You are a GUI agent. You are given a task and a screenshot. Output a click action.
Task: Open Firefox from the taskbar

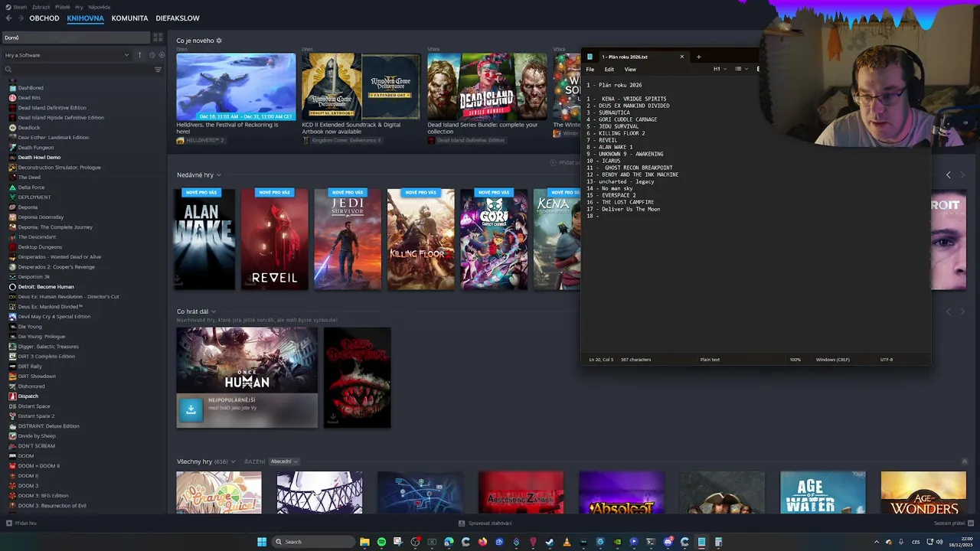tap(482, 542)
